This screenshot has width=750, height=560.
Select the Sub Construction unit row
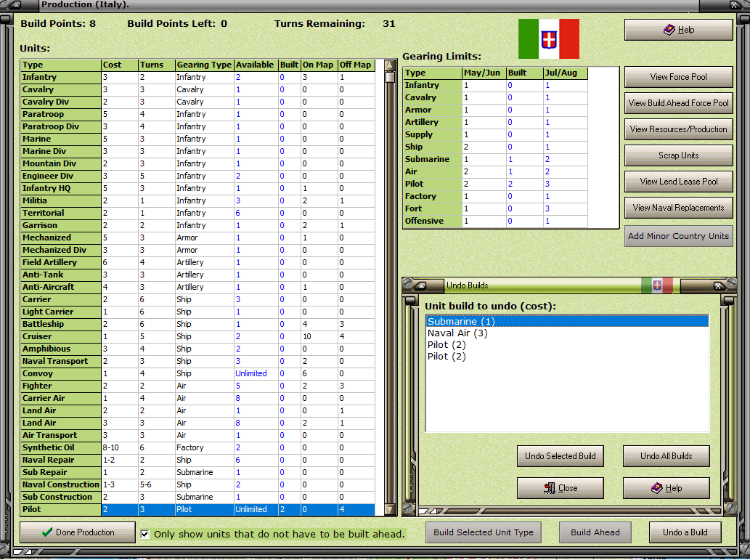click(x=197, y=497)
